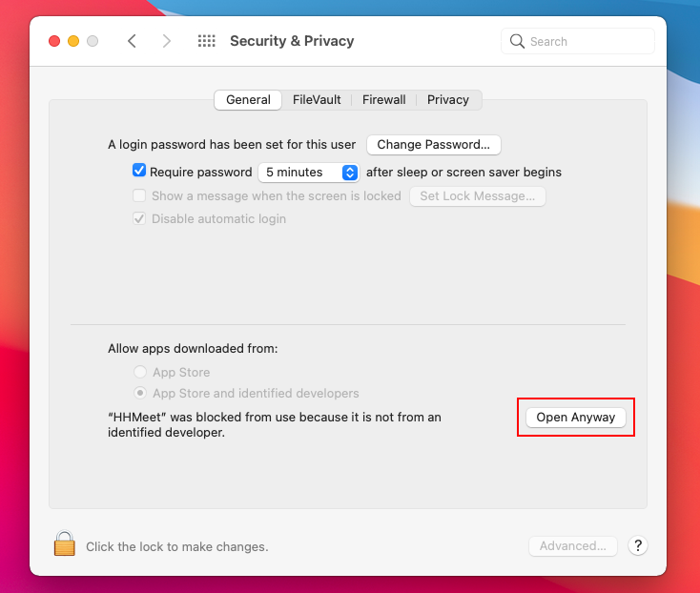Click the lock icon to make changes
Viewport: 700px width, 593px height.
(64, 544)
